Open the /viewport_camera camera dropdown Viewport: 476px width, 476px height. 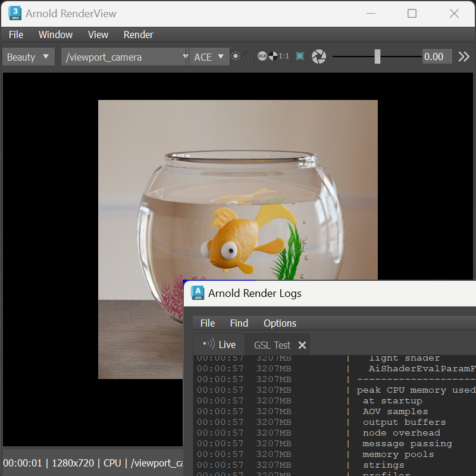coord(124,57)
